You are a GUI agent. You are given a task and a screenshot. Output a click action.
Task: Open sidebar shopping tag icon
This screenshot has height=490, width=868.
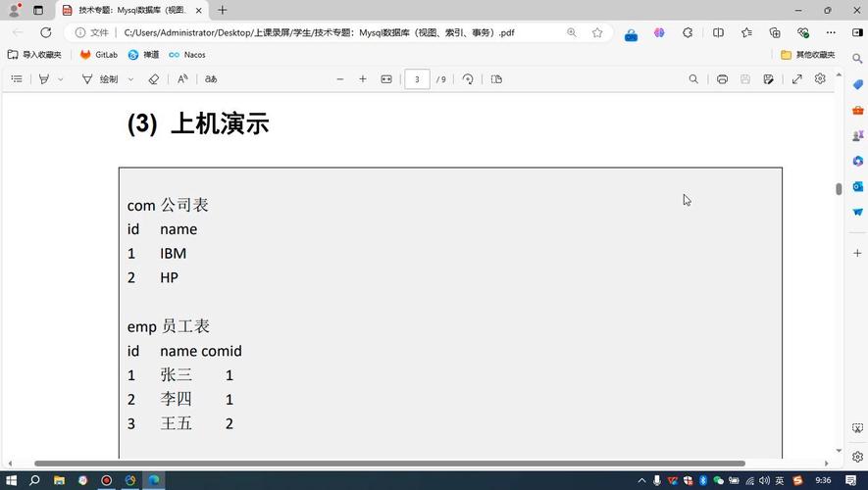pyautogui.click(x=857, y=84)
